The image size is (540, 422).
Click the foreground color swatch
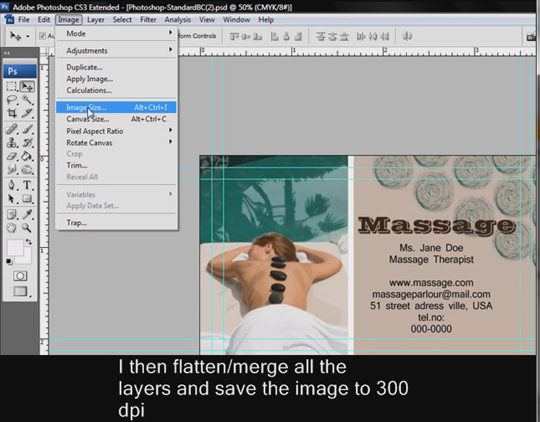point(15,247)
